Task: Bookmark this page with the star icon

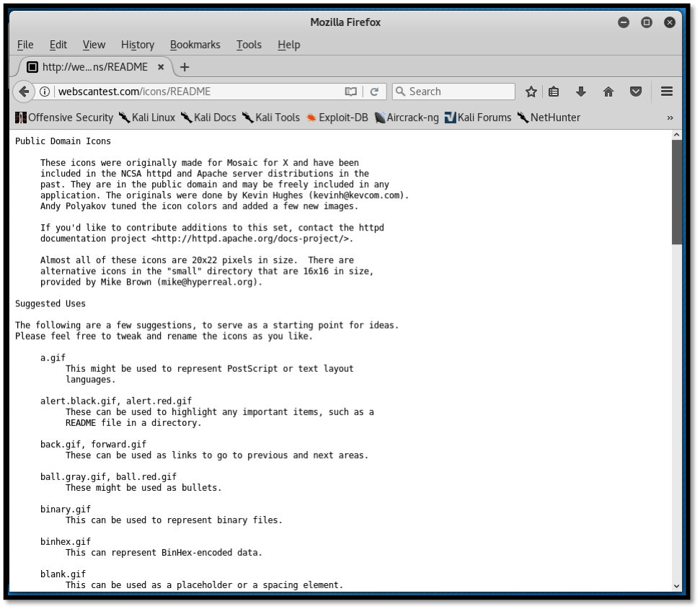Action: point(531,92)
